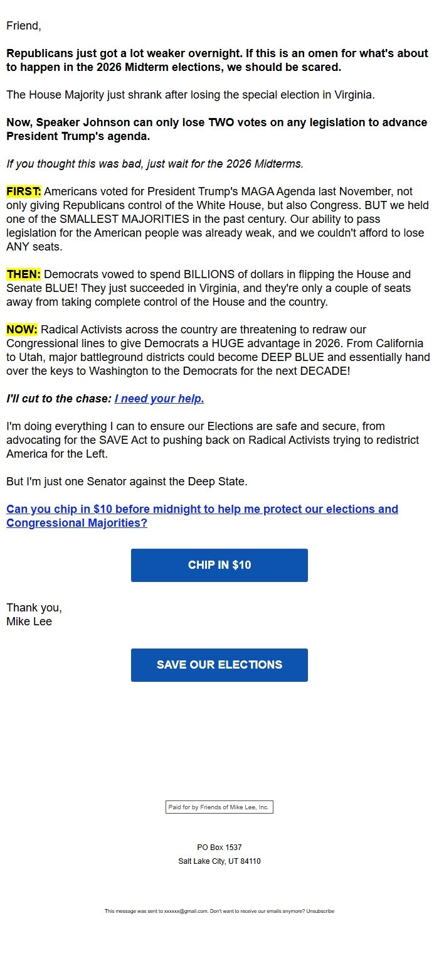Click the 'Thank you,' closing line
This screenshot has width=439, height=980.
pyautogui.click(x=34, y=608)
